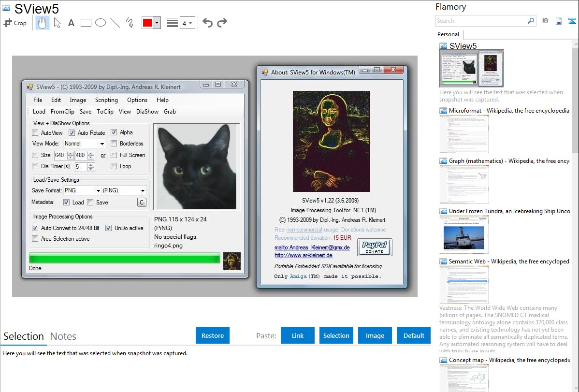Select the straight line tool
This screenshot has width=579, height=392.
pyautogui.click(x=115, y=23)
